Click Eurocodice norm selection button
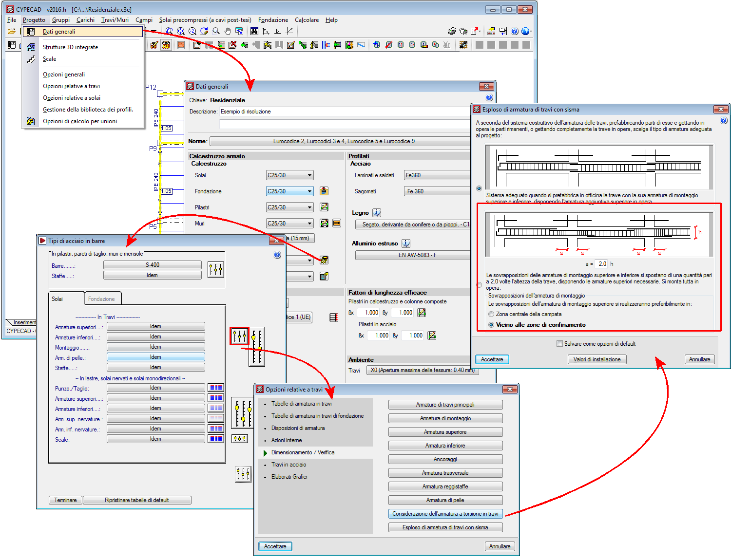731x560 pixels. pyautogui.click(x=341, y=141)
